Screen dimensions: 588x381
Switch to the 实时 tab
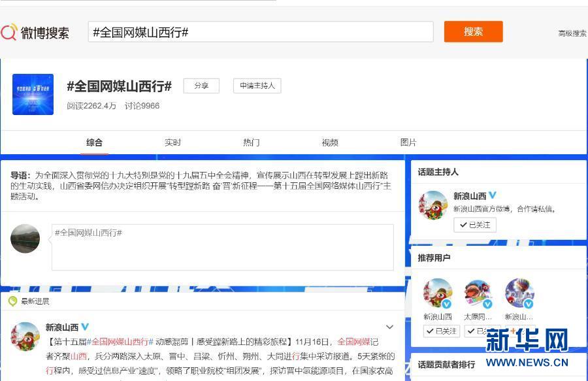[x=172, y=142]
